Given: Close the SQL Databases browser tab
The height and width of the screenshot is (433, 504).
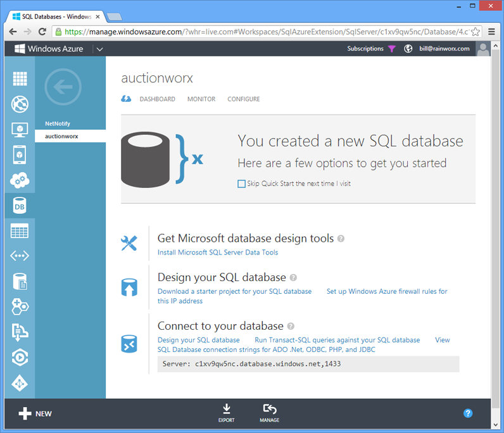Looking at the screenshot, I should coord(98,16).
